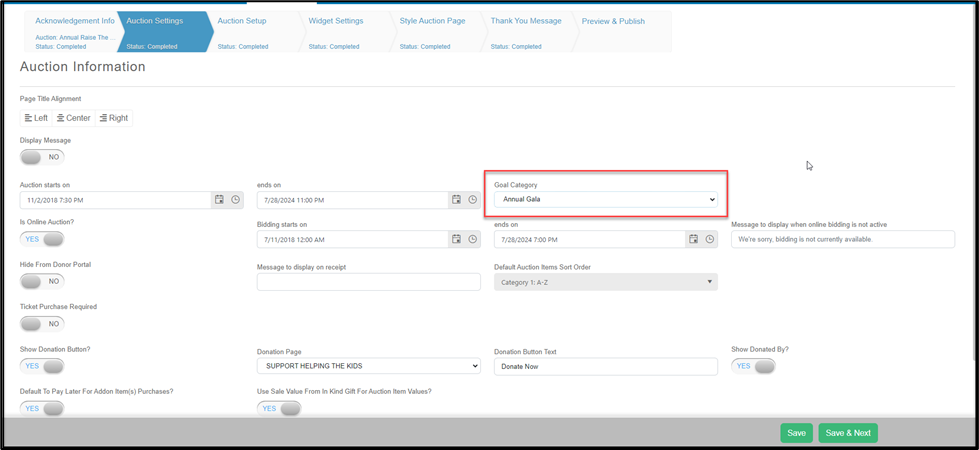Open calendar icon for Bidding starts on
The image size is (979, 450).
pos(456,239)
